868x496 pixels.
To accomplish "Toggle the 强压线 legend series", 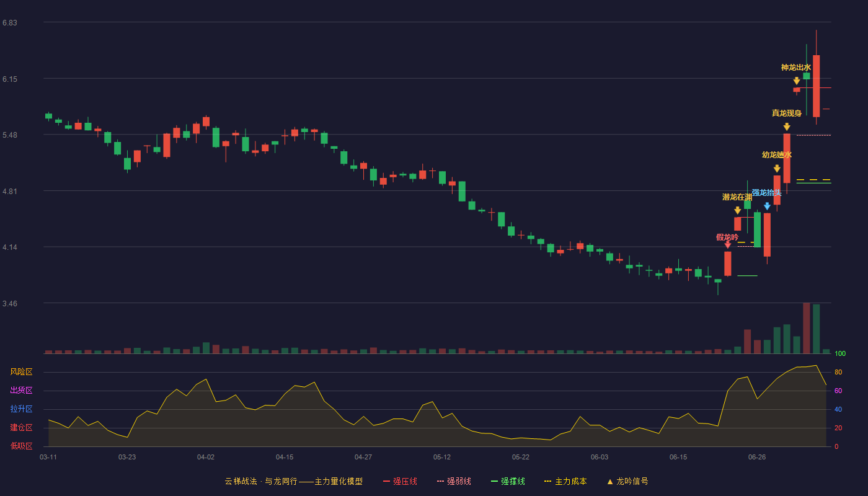I will 400,481.
